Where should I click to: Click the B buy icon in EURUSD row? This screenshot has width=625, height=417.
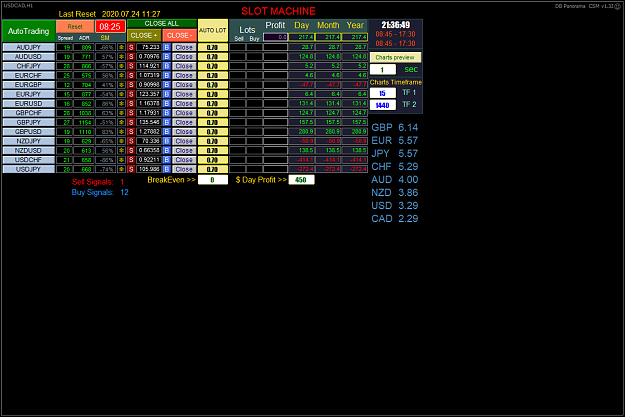pyautogui.click(x=167, y=103)
